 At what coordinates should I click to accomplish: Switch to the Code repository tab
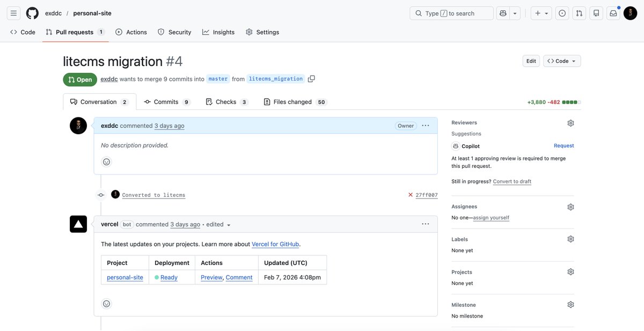[23, 32]
